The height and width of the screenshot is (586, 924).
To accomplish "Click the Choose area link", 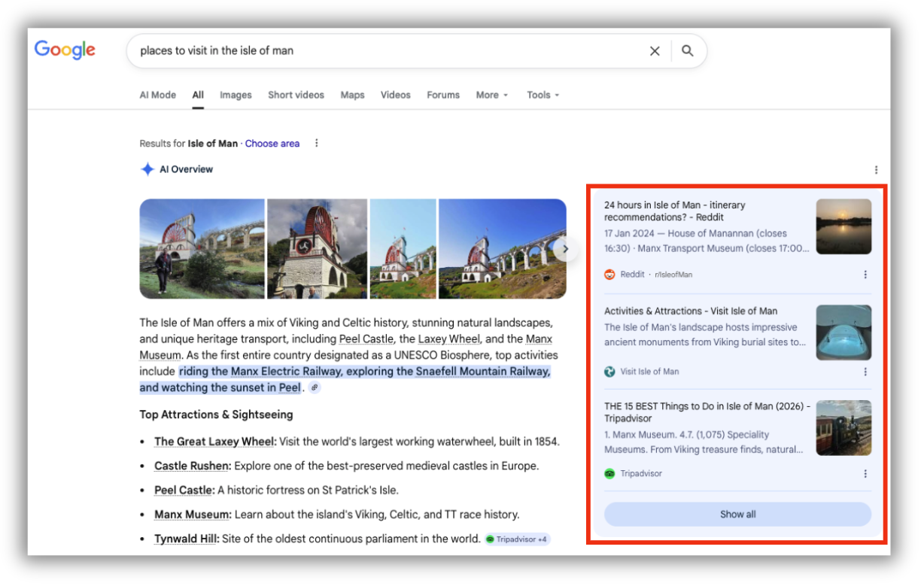I will (x=272, y=143).
